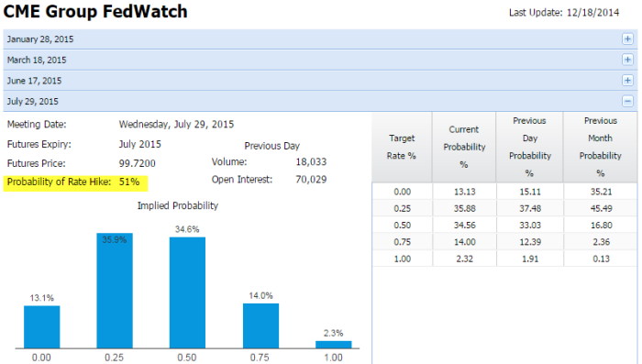Click the 34.6% bar in chart
The image size is (642, 364).
tap(187, 292)
